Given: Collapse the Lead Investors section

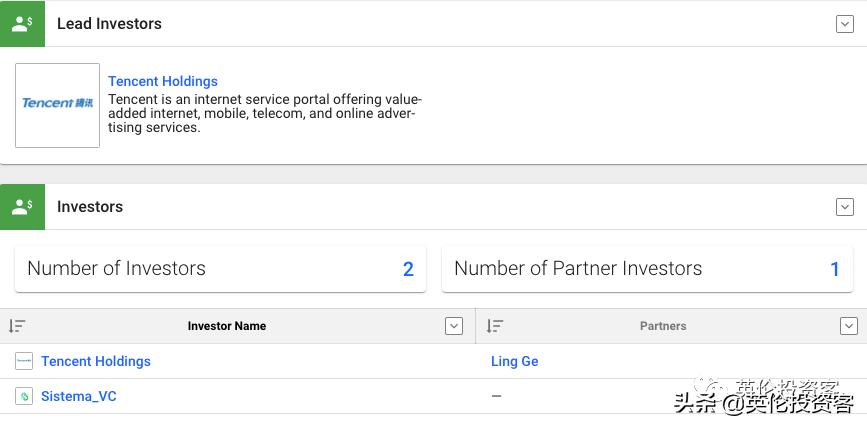Looking at the screenshot, I should tap(845, 24).
